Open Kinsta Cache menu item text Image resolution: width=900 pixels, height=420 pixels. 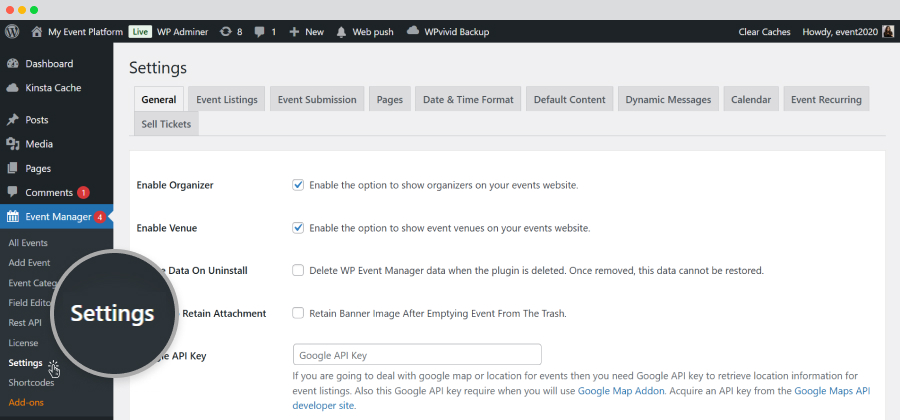click(53, 88)
